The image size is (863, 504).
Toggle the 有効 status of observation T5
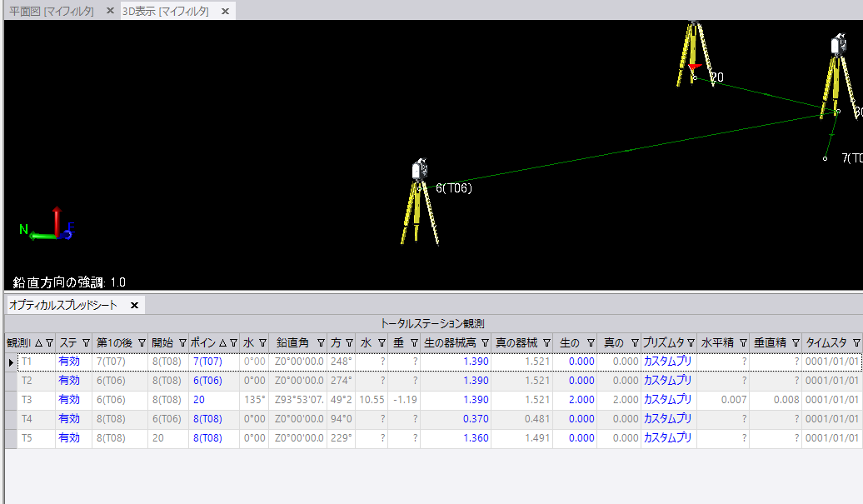[x=70, y=437]
